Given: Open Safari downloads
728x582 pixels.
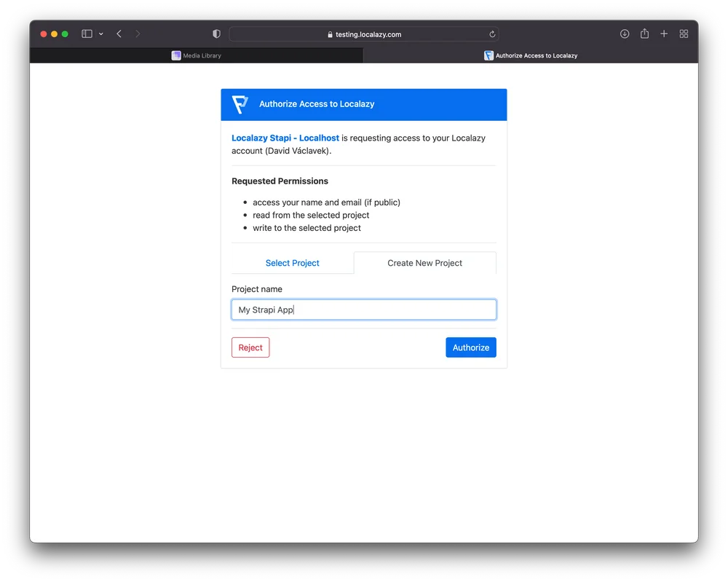Looking at the screenshot, I should click(x=624, y=34).
